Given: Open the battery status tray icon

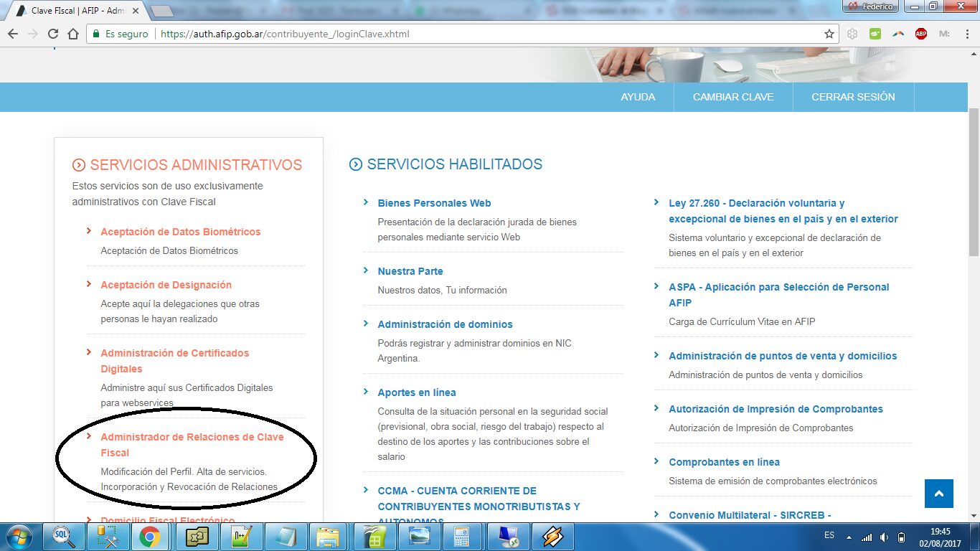Looking at the screenshot, I should coord(902,537).
